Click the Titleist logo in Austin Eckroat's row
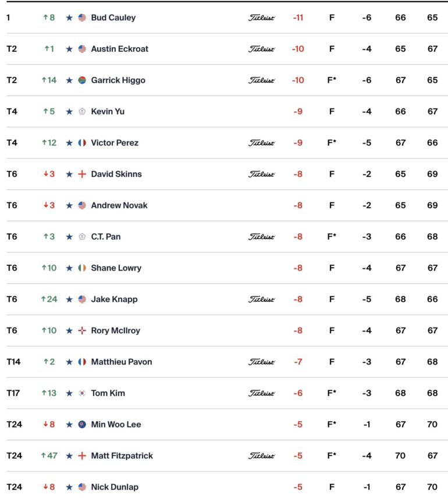Image resolution: width=448 pixels, height=502 pixels. [261, 49]
